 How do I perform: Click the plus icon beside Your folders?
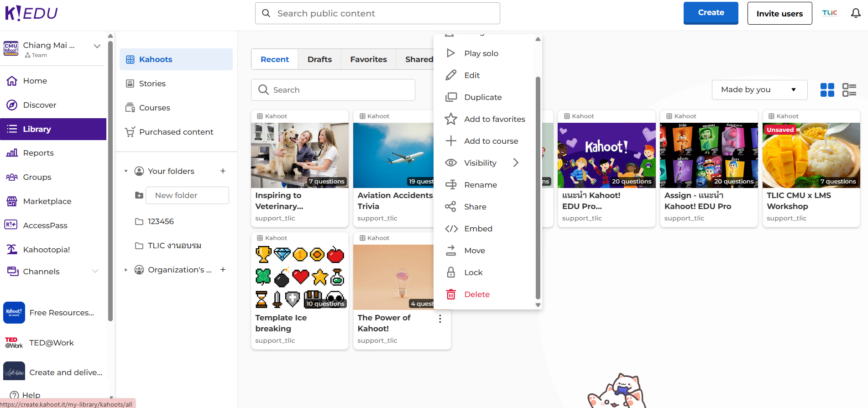223,171
